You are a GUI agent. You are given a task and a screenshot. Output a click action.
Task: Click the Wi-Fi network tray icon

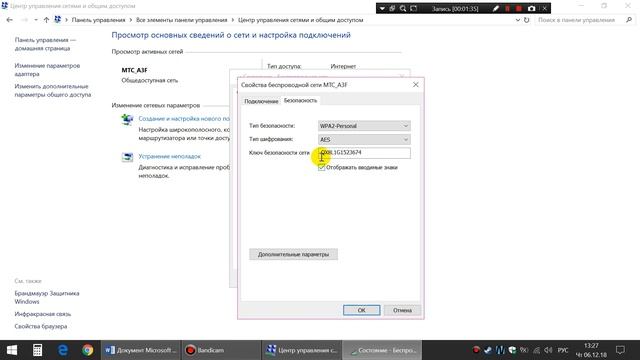536,350
